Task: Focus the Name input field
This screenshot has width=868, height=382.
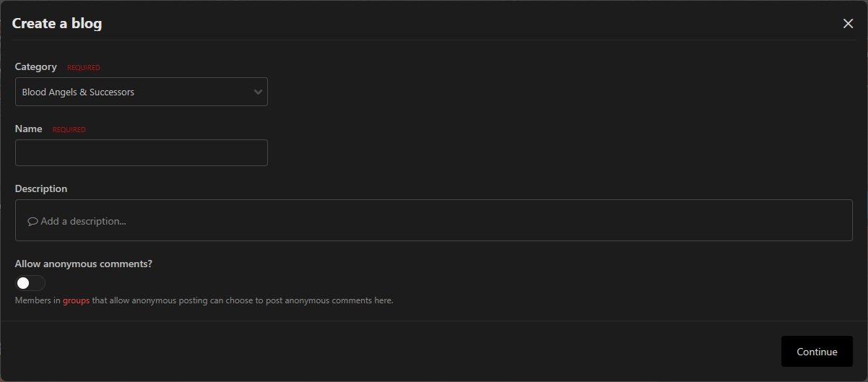Action: coord(141,152)
